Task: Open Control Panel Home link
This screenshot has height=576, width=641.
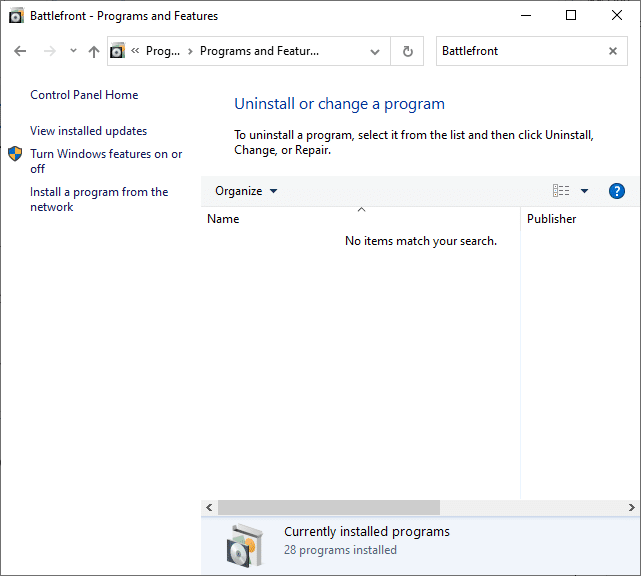Action: point(84,95)
